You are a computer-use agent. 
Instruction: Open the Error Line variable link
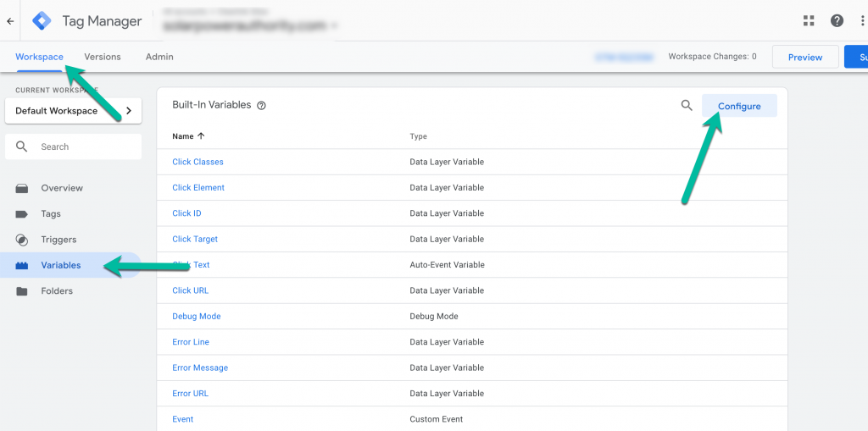click(x=191, y=342)
